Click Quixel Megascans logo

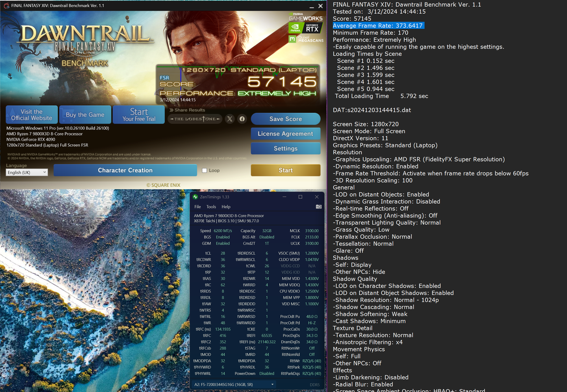point(306,39)
